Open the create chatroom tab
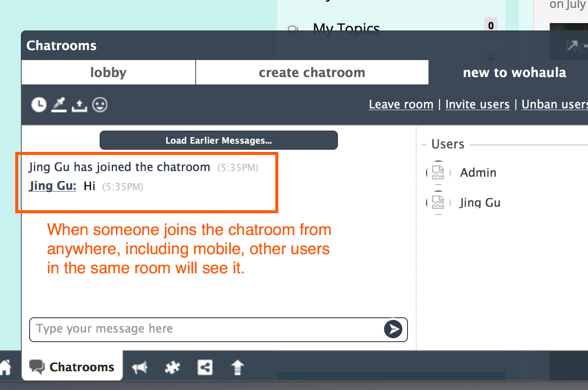This screenshot has height=390, width=588. pyautogui.click(x=312, y=72)
